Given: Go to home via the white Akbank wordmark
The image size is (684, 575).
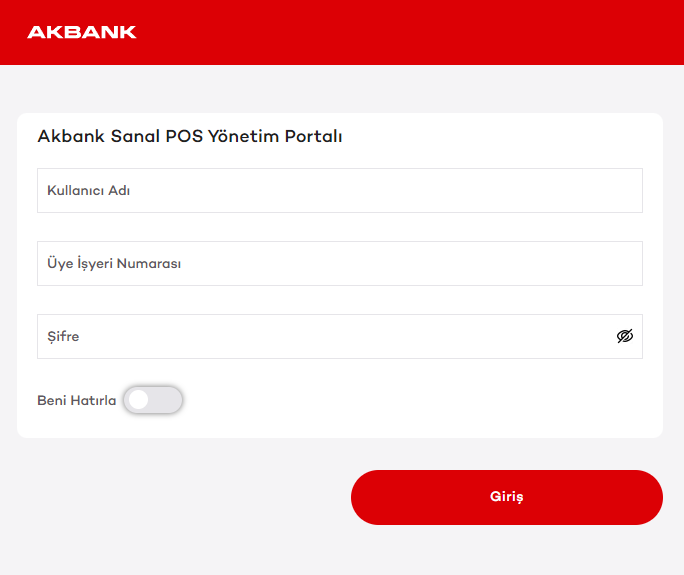Looking at the screenshot, I should tap(82, 32).
